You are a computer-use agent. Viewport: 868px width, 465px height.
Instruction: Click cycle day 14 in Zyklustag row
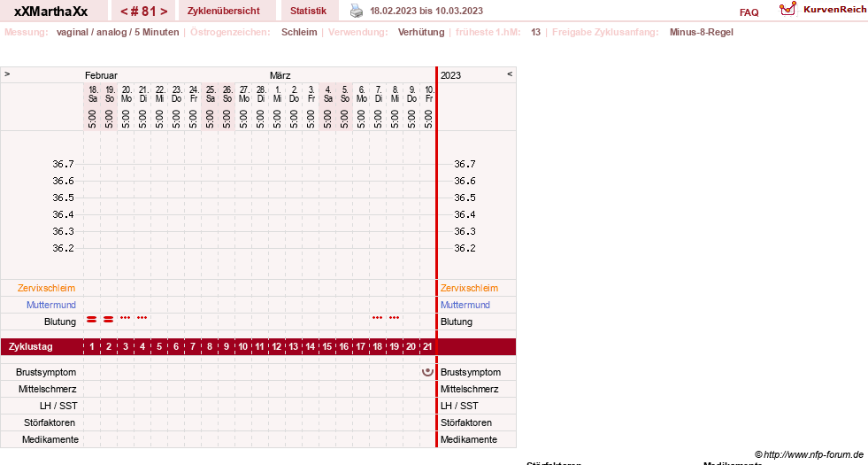[x=310, y=346]
